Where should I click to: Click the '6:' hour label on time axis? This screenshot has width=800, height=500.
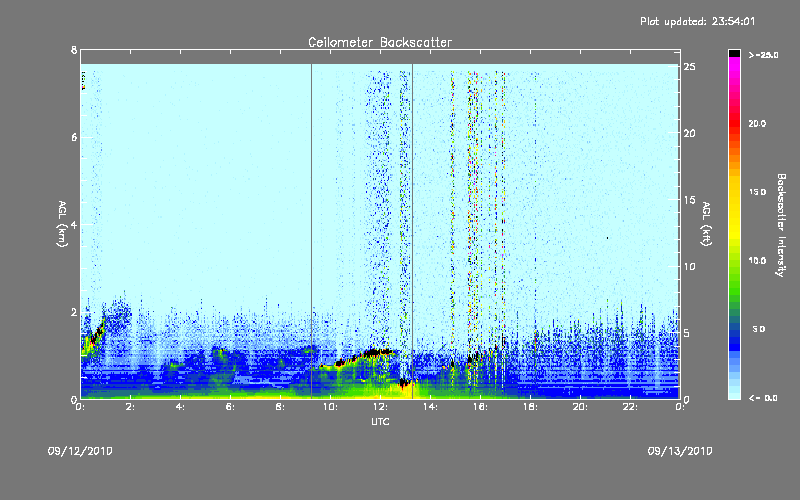point(231,407)
